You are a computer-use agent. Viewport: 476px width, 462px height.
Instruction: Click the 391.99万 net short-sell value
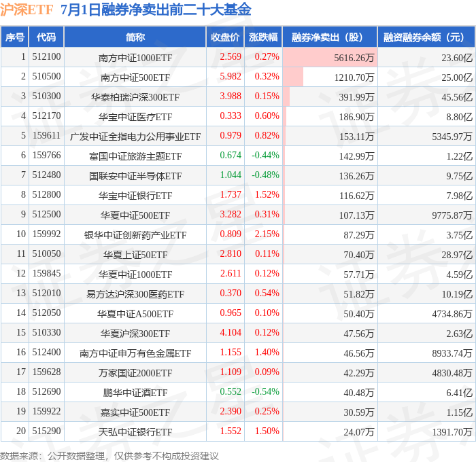(x=356, y=97)
